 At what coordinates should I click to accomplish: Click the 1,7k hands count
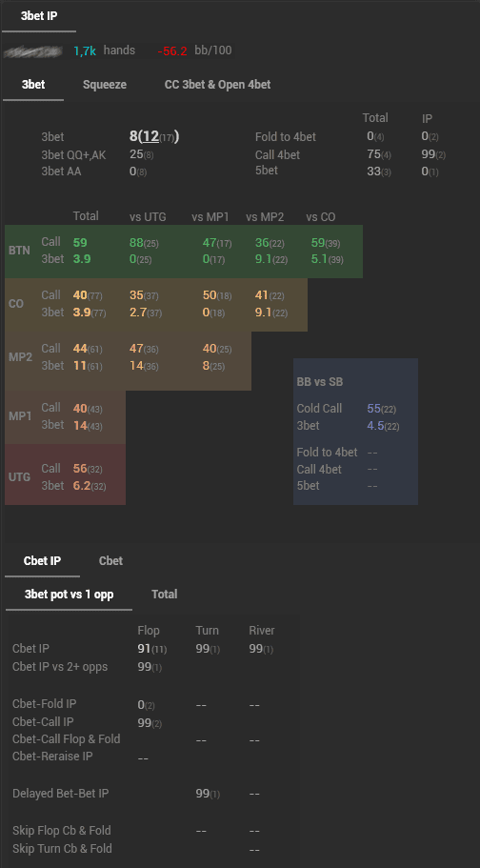85,50
